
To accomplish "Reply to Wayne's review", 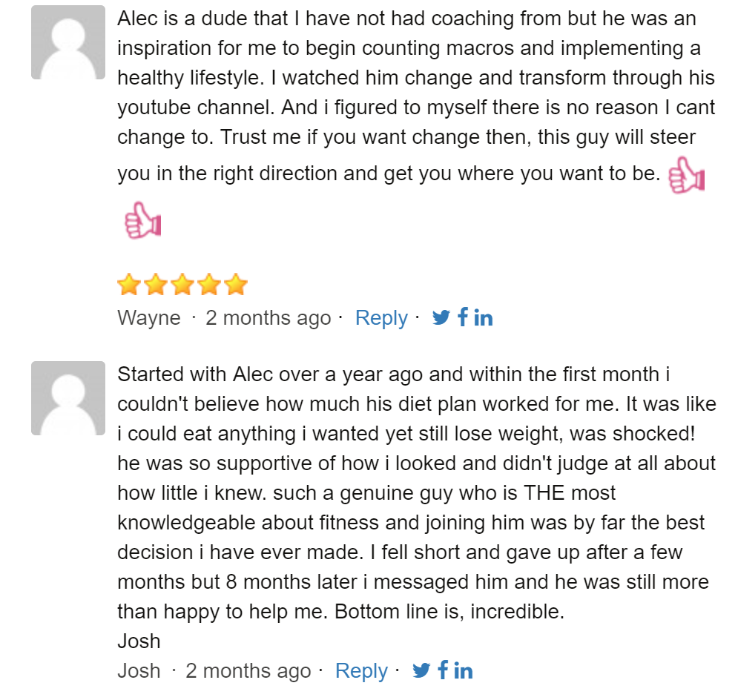I will (x=381, y=318).
